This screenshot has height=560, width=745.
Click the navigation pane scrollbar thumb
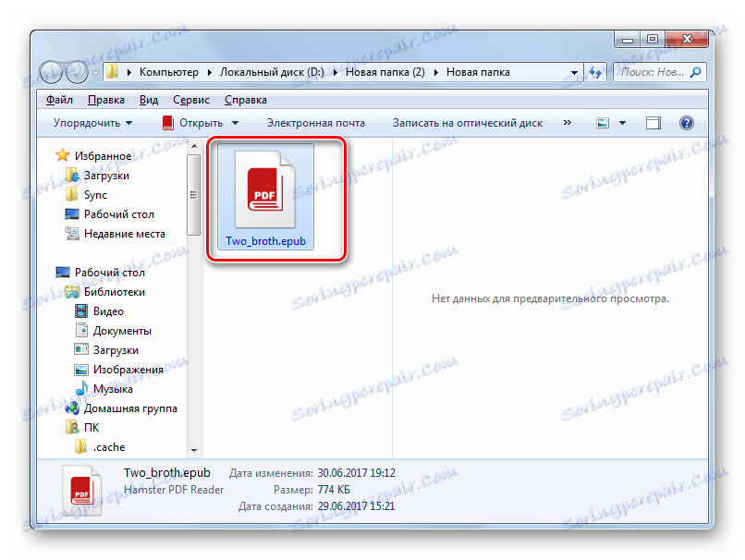pos(193,194)
